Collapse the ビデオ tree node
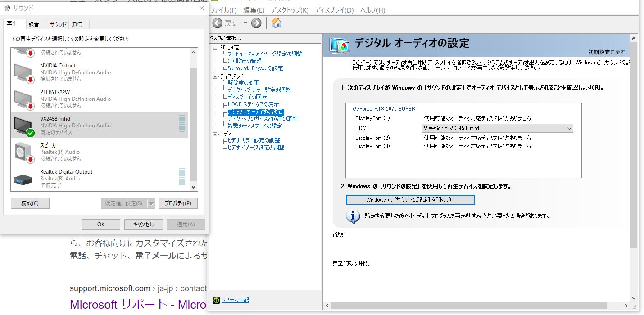Screen dimensions: 644x315 [x=215, y=134]
